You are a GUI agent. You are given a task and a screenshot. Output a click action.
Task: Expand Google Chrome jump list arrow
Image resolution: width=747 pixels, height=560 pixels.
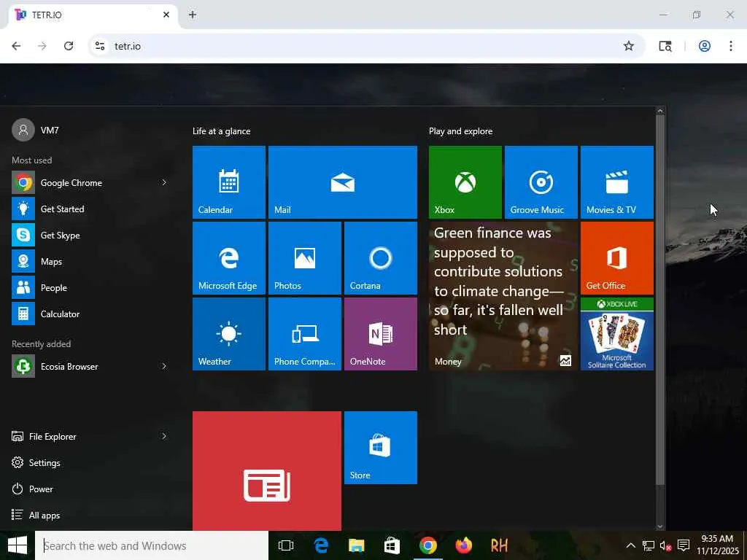click(x=164, y=182)
